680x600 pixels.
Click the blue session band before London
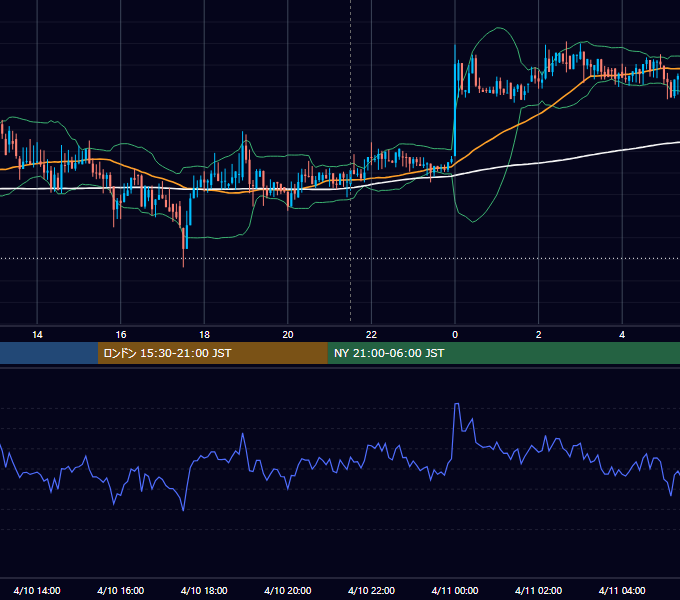tap(49, 353)
